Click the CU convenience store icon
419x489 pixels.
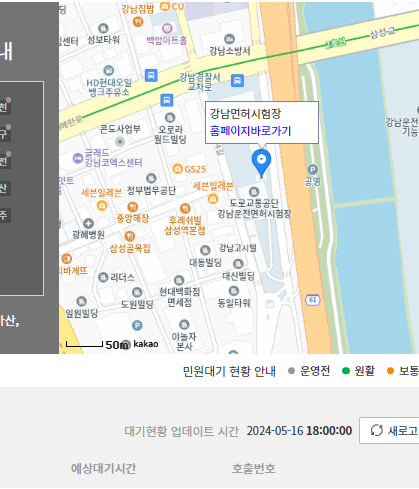click(165, 6)
